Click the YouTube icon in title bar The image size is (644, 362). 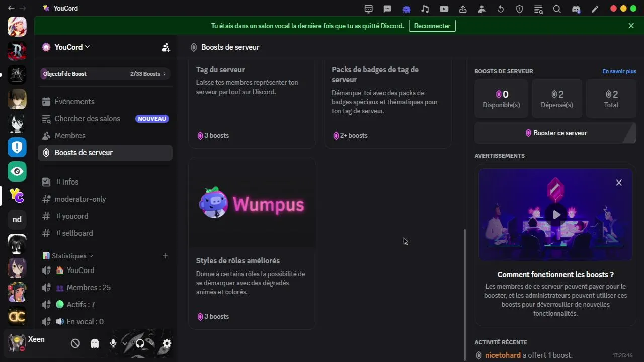(444, 9)
